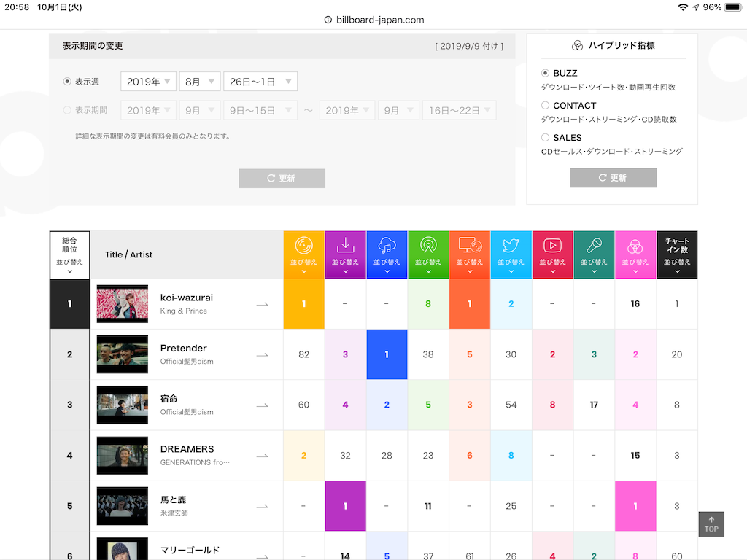The width and height of the screenshot is (747, 560).
Task: Open the 16日〜22日 dropdown
Action: 460,110
